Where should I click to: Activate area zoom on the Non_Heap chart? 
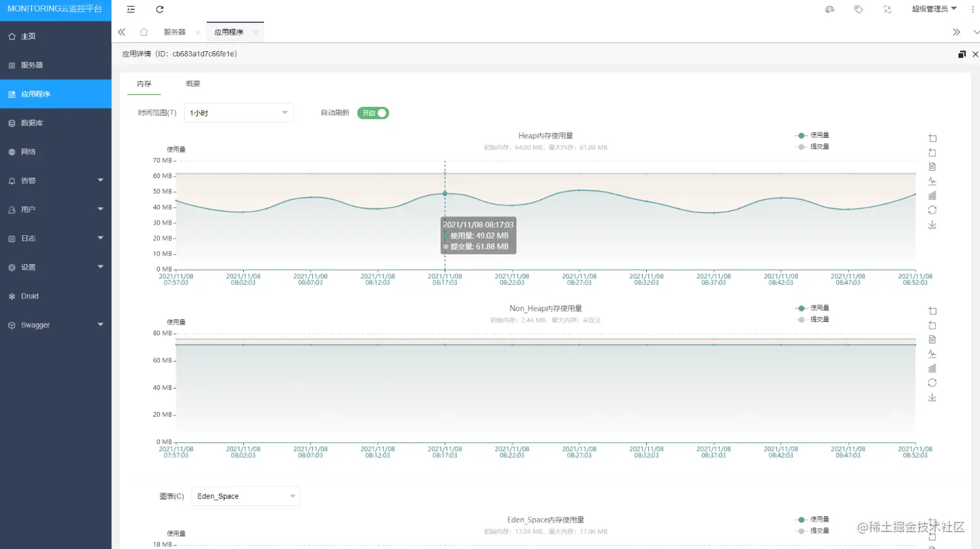(932, 311)
